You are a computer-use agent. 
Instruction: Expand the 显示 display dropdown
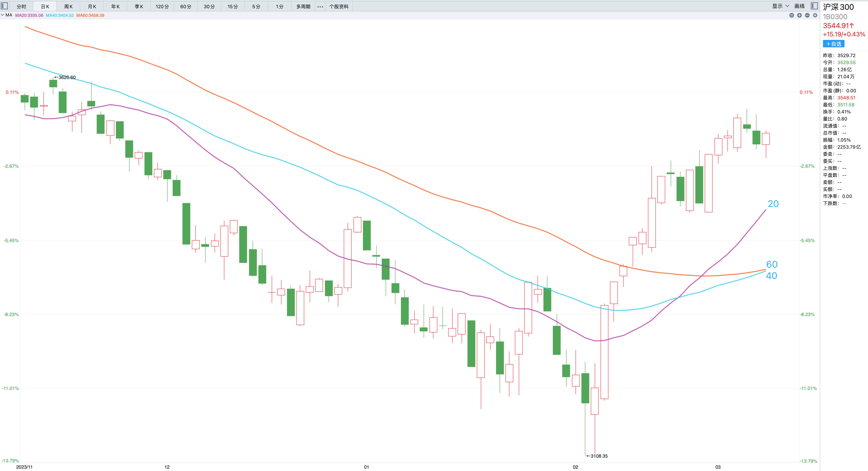780,6
